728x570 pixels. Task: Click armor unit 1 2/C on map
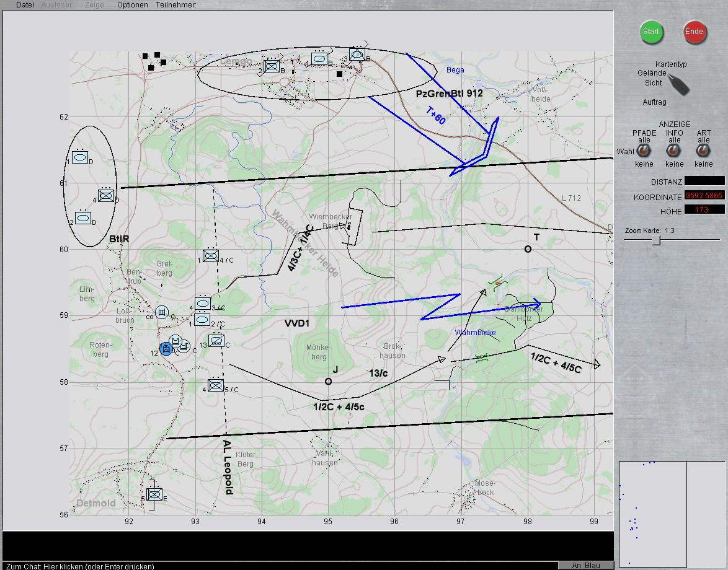coord(202,320)
